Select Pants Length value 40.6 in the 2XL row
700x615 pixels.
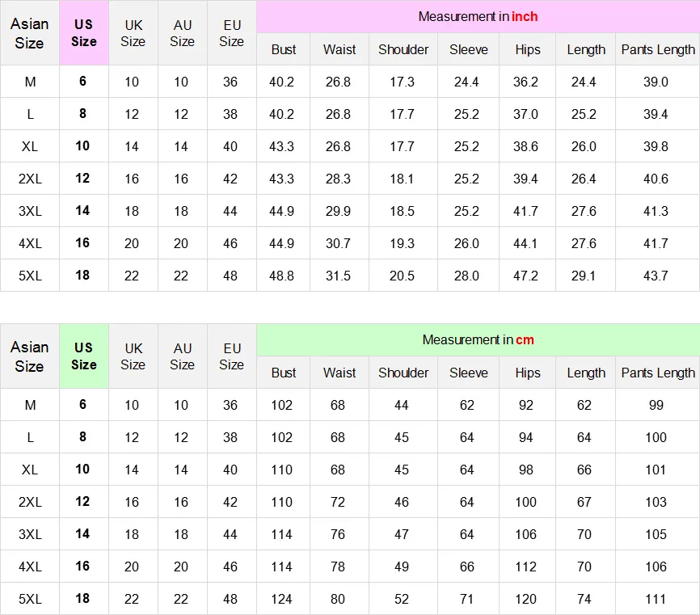click(656, 179)
